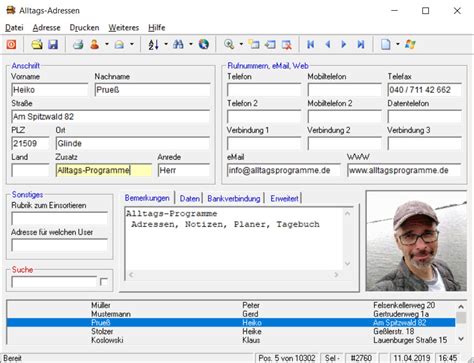This screenshot has height=363, width=474.
Task: Click the Adresse für welchen User field
Action: click(x=59, y=245)
